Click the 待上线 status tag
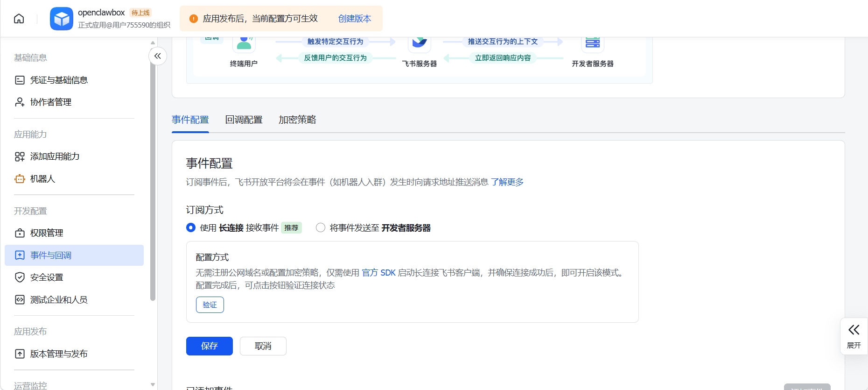 [x=140, y=13]
